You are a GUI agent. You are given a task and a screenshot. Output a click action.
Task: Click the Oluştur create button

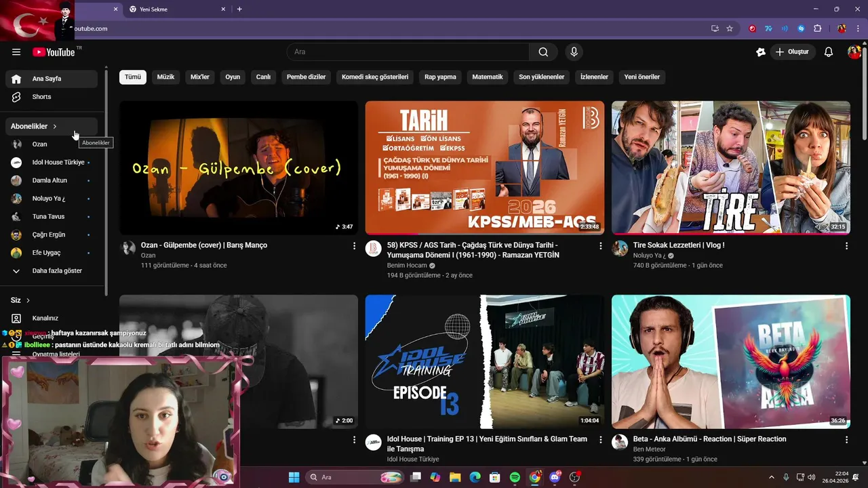(793, 52)
